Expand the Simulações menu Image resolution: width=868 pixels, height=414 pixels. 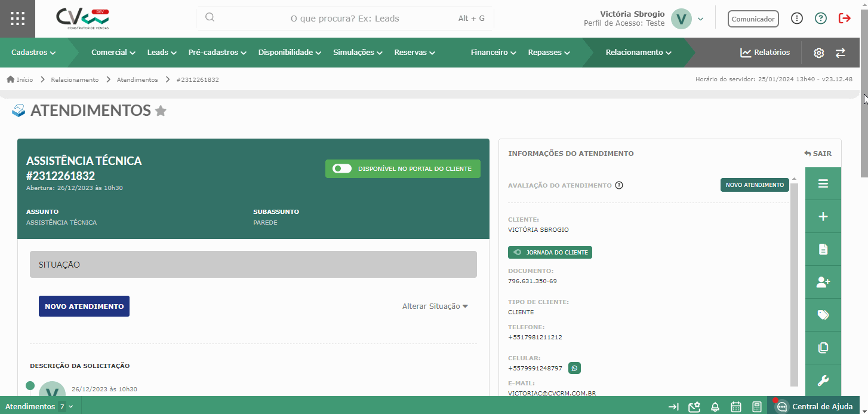(x=358, y=53)
